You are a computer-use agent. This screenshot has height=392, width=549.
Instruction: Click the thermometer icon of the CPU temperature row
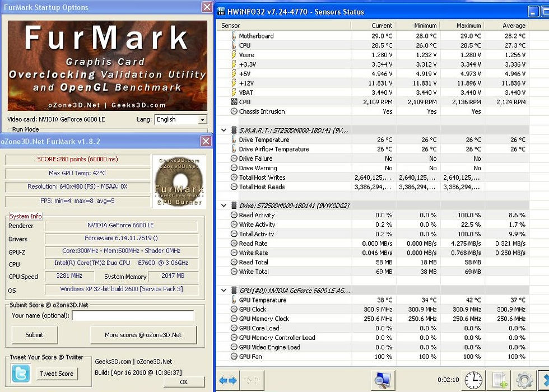coord(234,45)
